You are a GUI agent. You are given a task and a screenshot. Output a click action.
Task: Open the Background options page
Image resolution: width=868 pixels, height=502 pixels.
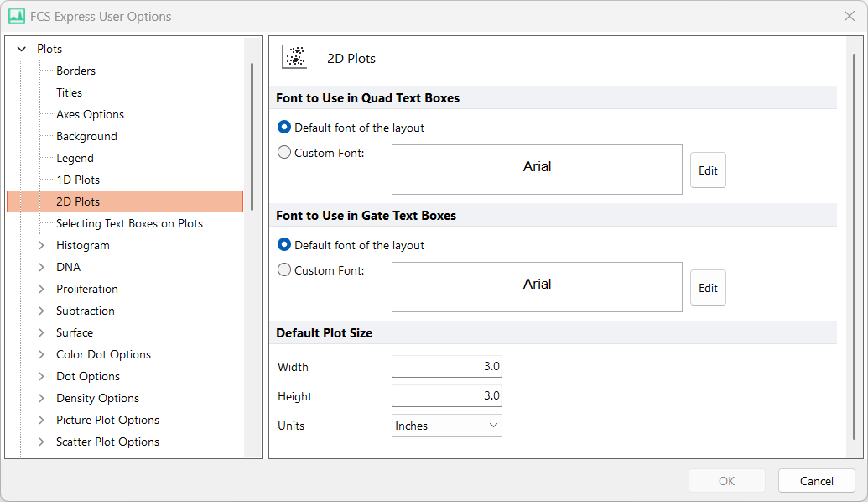[x=87, y=136]
